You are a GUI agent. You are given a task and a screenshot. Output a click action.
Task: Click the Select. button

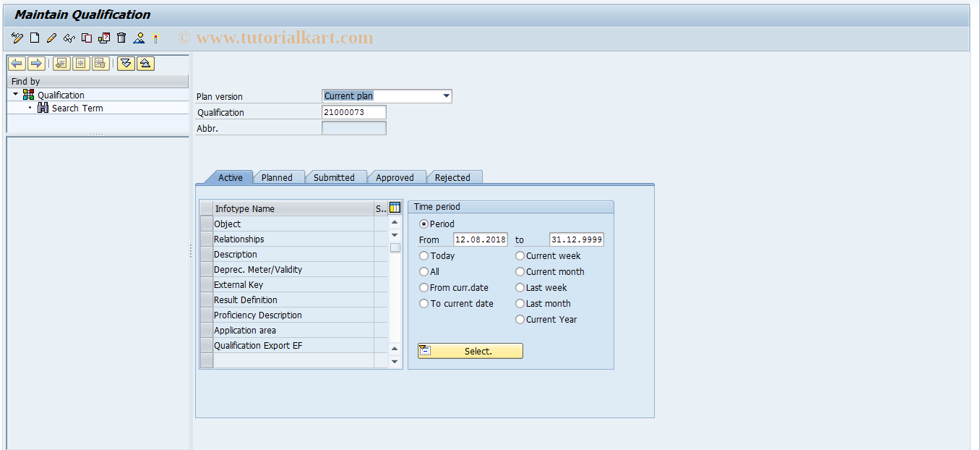470,351
